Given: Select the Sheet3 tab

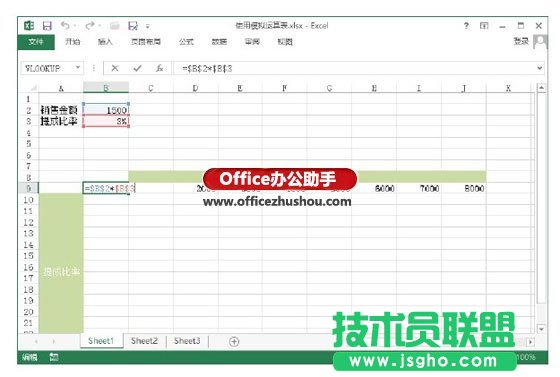Looking at the screenshot, I should tap(187, 341).
